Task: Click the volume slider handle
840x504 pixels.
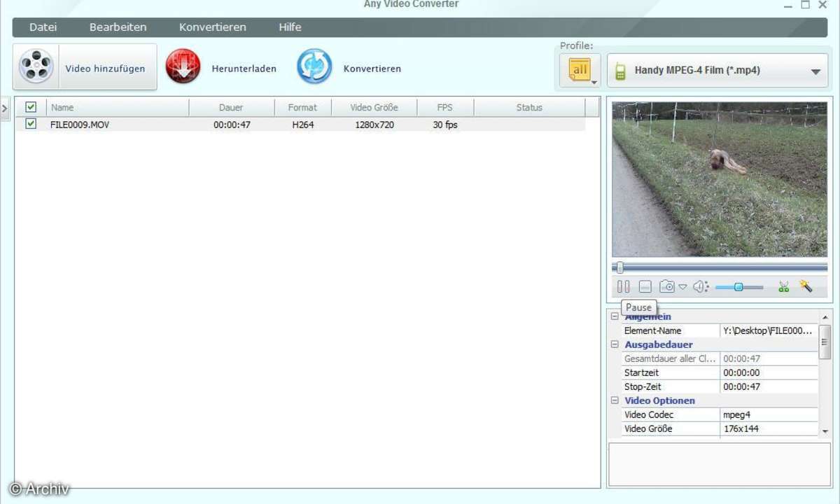Action: tap(738, 286)
